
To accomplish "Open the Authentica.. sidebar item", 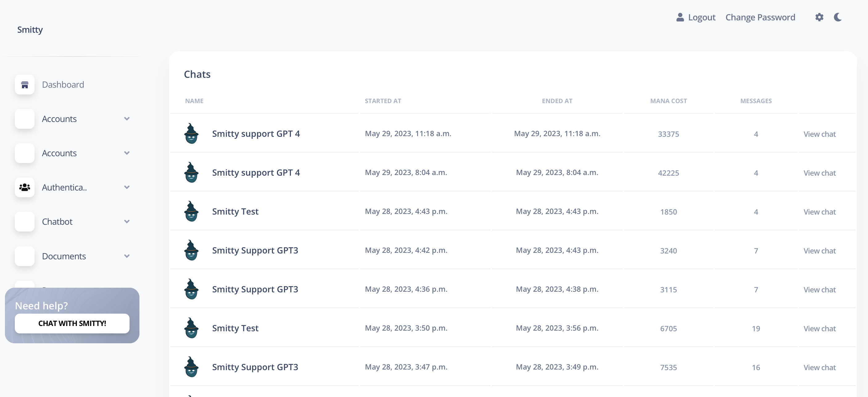I will 64,187.
